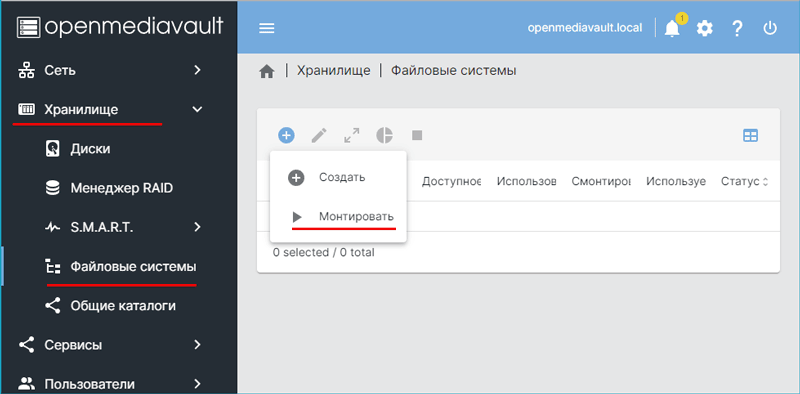
Task: Click the Использов column header
Action: click(x=527, y=181)
